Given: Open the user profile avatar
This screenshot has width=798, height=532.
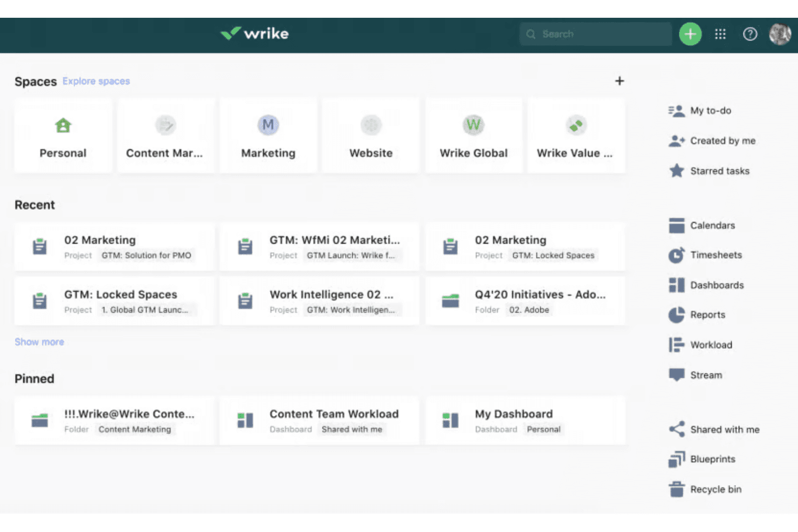Looking at the screenshot, I should pos(780,34).
